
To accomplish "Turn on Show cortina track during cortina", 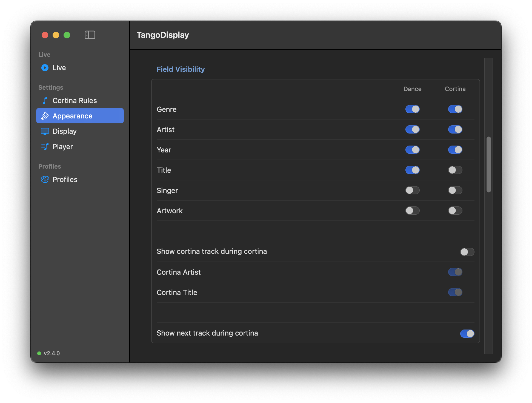I will click(x=467, y=252).
